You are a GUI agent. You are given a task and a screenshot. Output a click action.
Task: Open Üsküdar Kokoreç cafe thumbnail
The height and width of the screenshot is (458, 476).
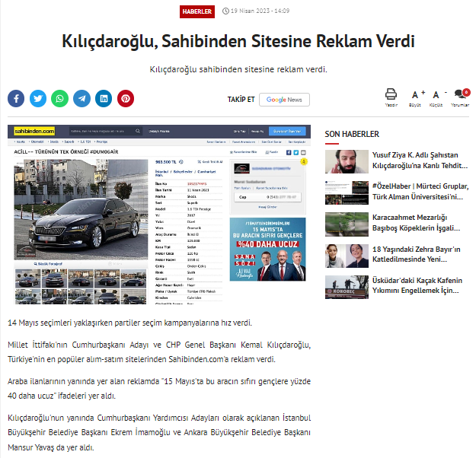coord(347,287)
